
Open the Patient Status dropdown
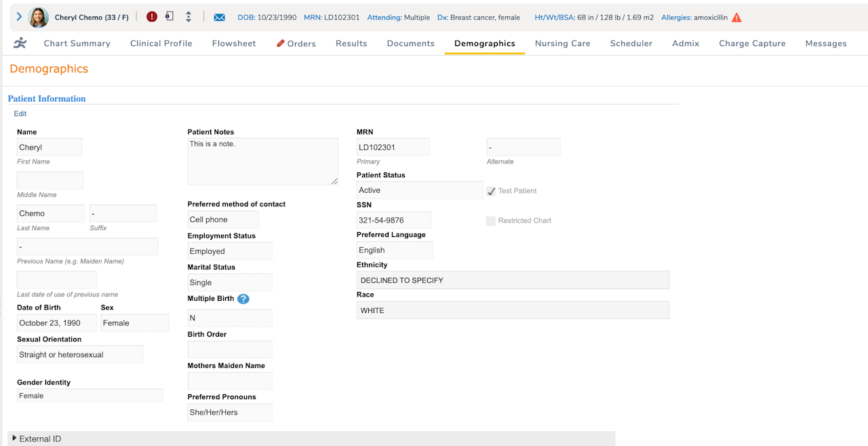pyautogui.click(x=419, y=191)
